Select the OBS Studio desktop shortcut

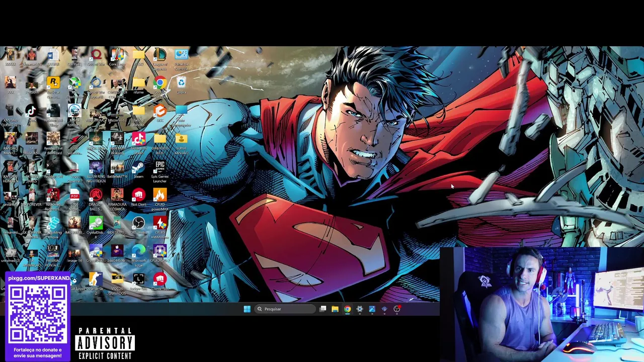tap(139, 226)
